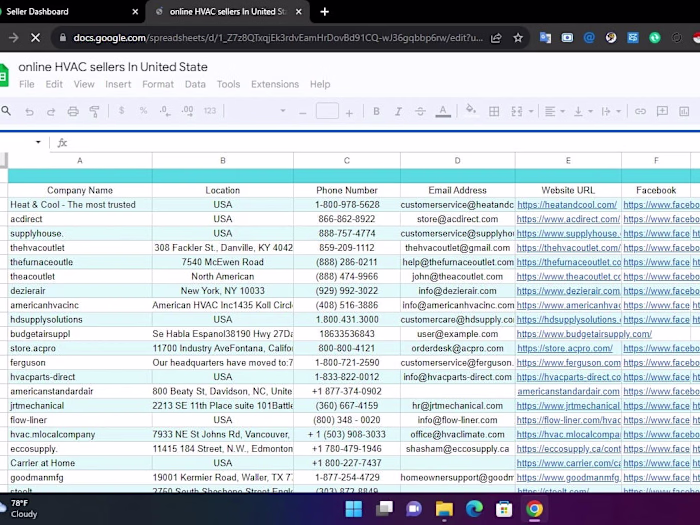Open the https://heatandcool.com/ link
This screenshot has width=700, height=525.
567,205
